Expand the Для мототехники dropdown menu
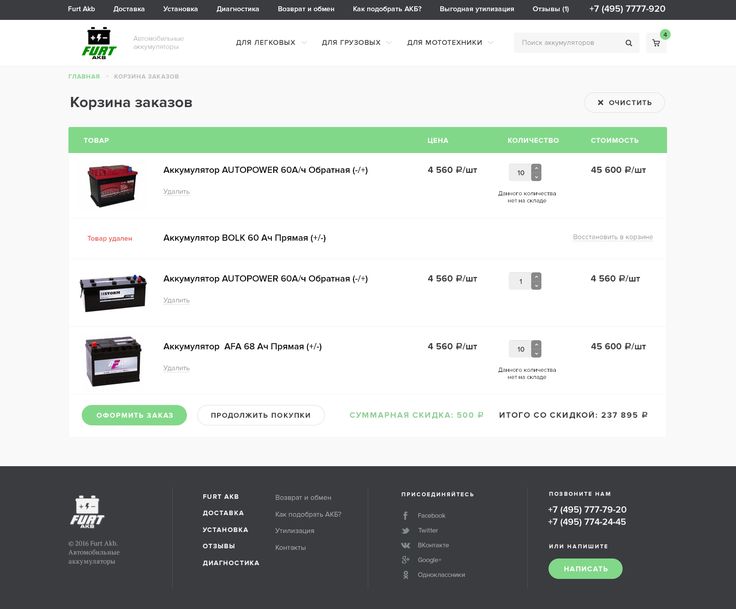This screenshot has height=609, width=736. [449, 43]
